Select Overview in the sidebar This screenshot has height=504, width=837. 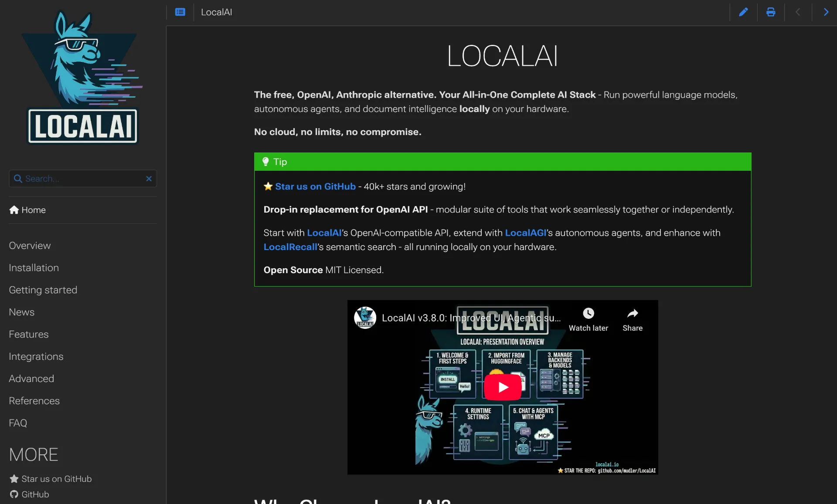click(29, 245)
